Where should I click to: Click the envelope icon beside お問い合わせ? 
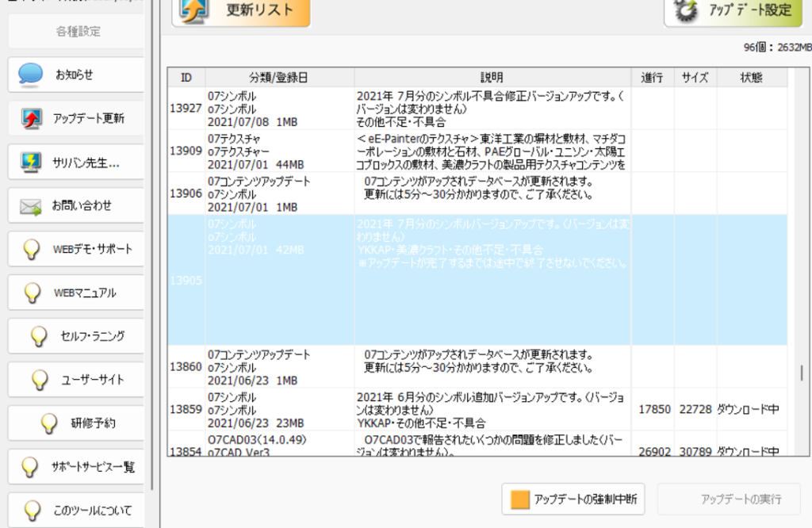31,206
